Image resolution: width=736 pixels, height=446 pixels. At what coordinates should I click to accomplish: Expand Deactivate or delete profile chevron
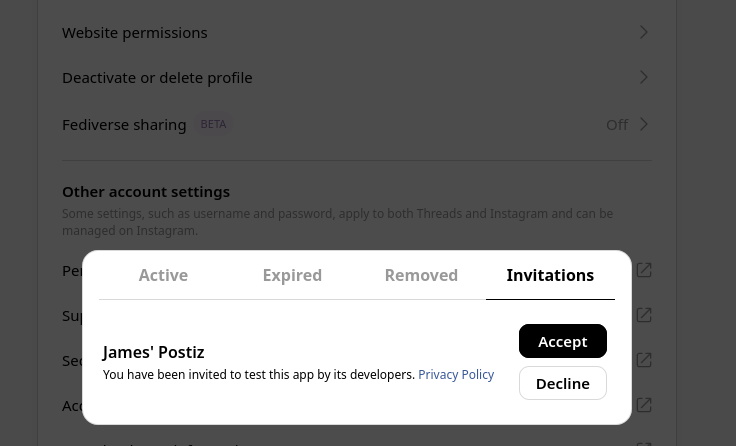644,77
